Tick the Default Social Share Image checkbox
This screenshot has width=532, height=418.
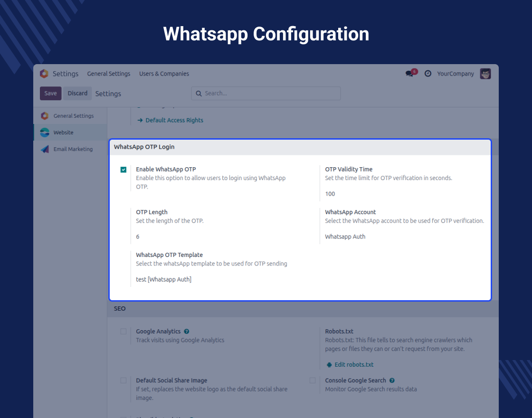(123, 380)
